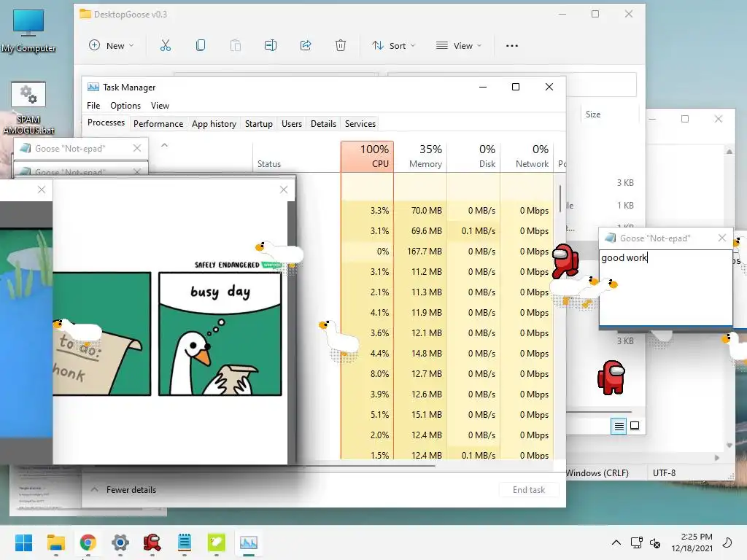Click the Task Manager taskbar icon
This screenshot has height=560, width=747.
pos(249,542)
